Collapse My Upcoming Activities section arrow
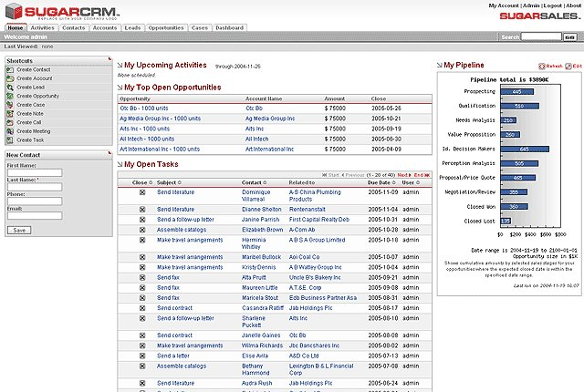 click(120, 65)
